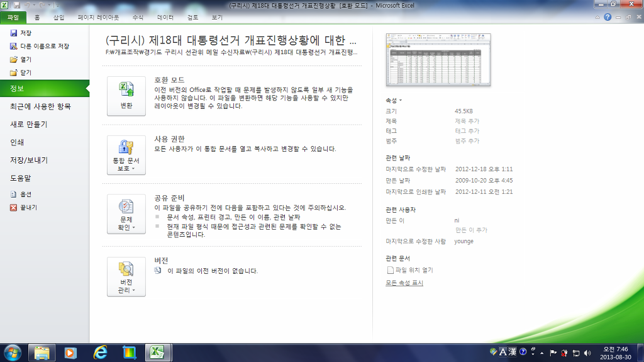Open Formulas (수식) ribbon tab
This screenshot has height=362, width=644.
[x=138, y=17]
